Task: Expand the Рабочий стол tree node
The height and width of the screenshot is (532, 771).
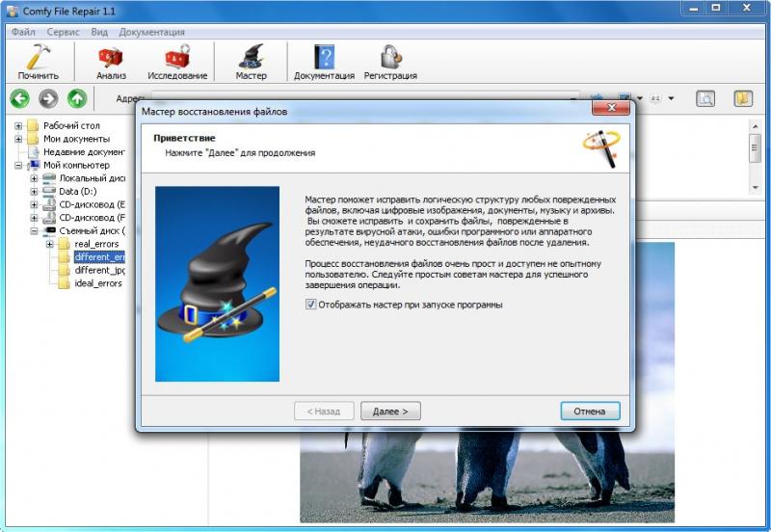Action: (18, 126)
